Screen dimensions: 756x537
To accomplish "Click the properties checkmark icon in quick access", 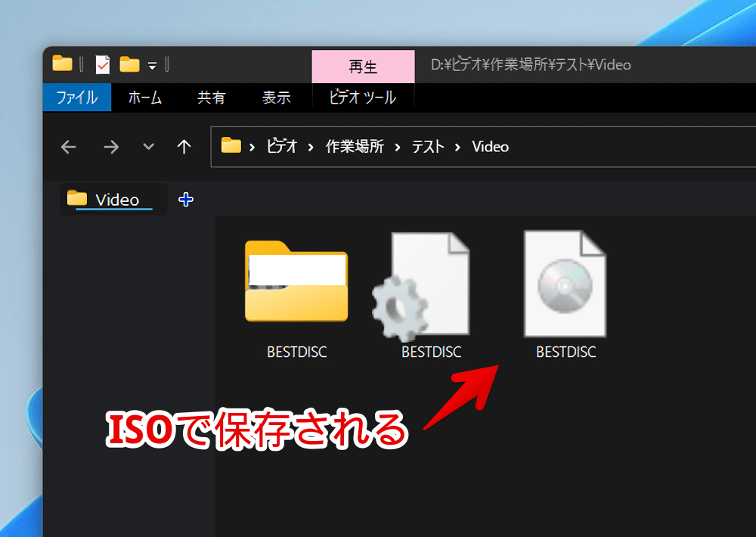I will 102,64.
